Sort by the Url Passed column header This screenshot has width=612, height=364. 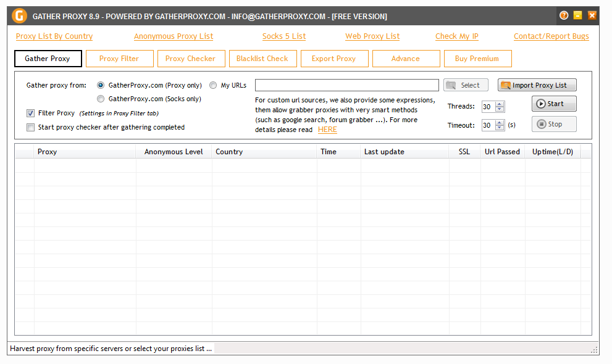(503, 152)
